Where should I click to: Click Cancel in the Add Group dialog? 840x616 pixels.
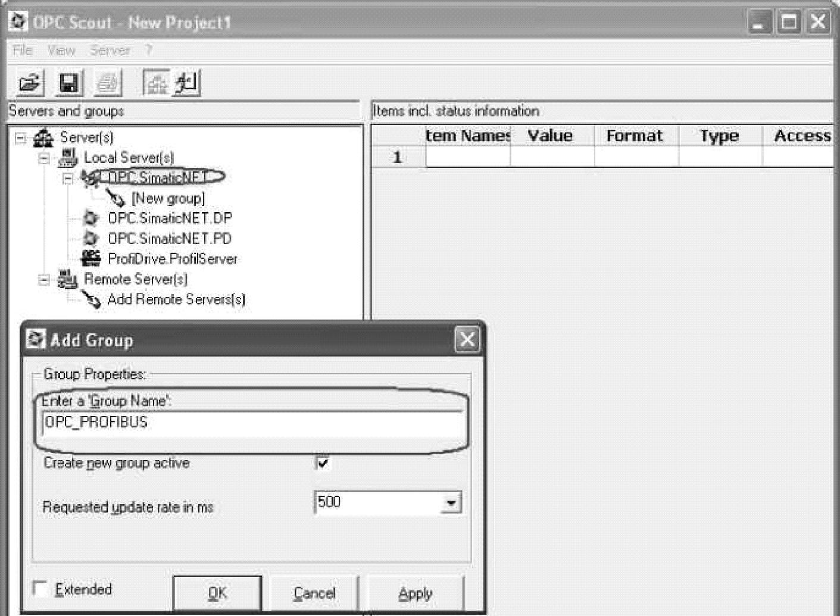(x=314, y=593)
